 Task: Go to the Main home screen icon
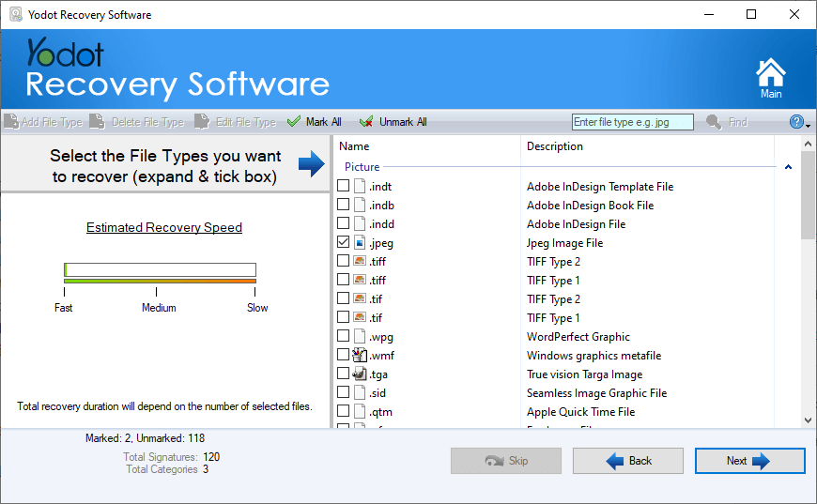771,78
